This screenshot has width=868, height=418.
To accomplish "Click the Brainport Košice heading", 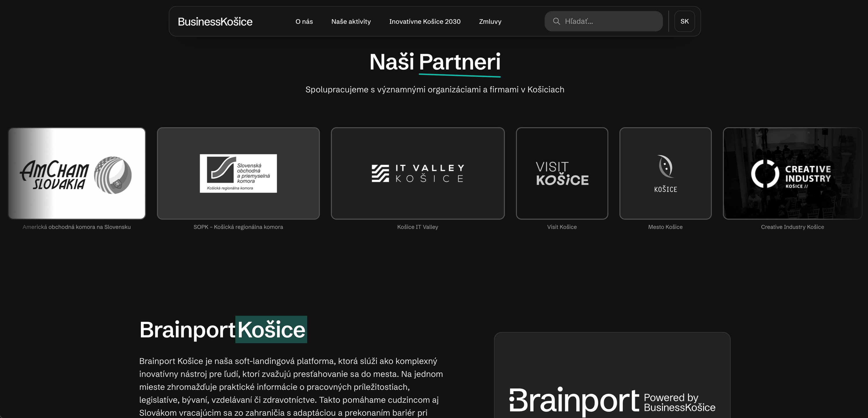I will click(222, 329).
